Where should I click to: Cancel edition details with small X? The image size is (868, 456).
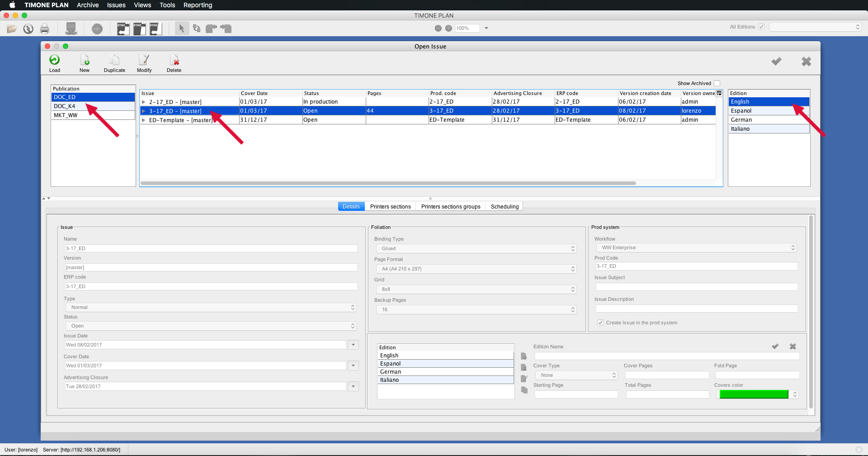click(793, 347)
